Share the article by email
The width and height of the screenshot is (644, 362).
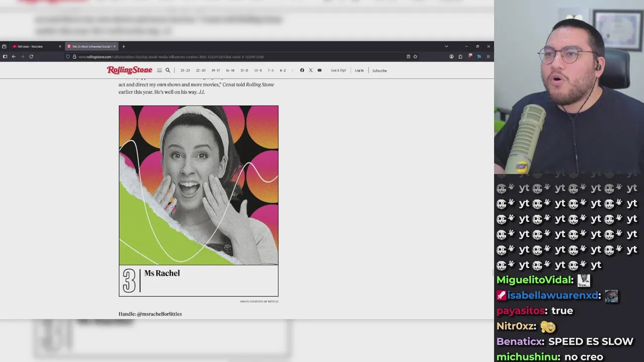pos(319,70)
